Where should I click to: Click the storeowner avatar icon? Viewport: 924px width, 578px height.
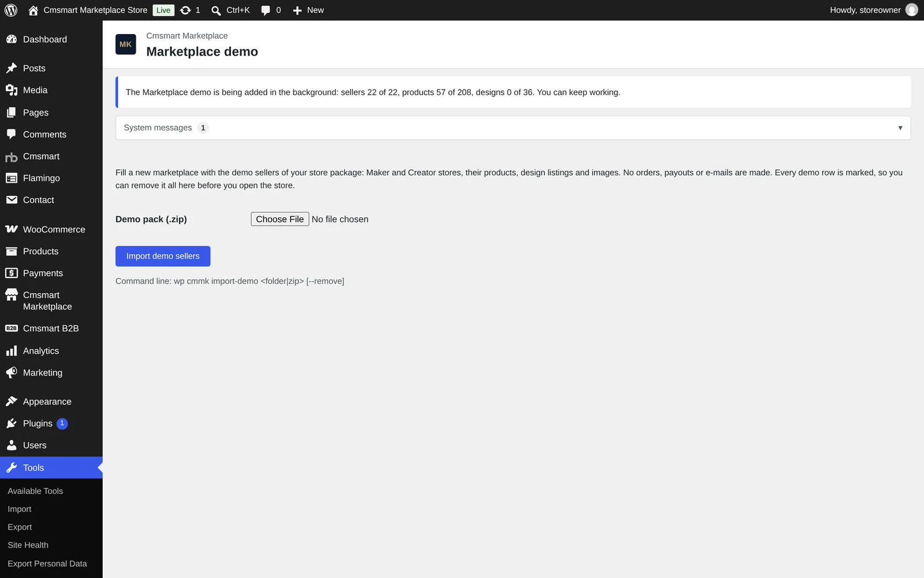tap(912, 10)
